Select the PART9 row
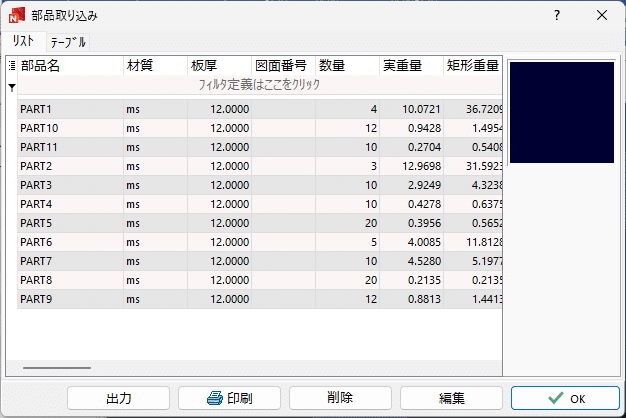626x418 pixels. pyautogui.click(x=260, y=299)
